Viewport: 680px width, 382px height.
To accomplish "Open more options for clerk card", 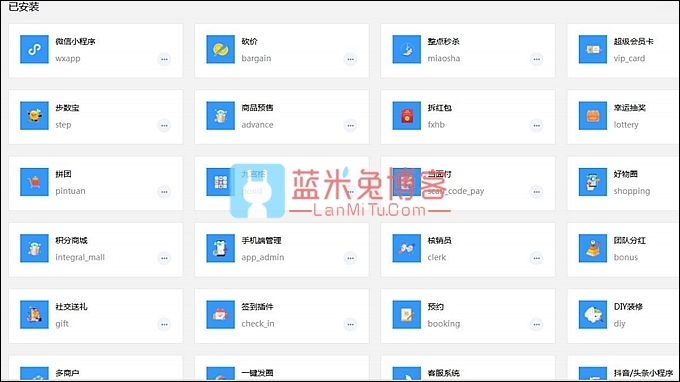I will click(536, 258).
